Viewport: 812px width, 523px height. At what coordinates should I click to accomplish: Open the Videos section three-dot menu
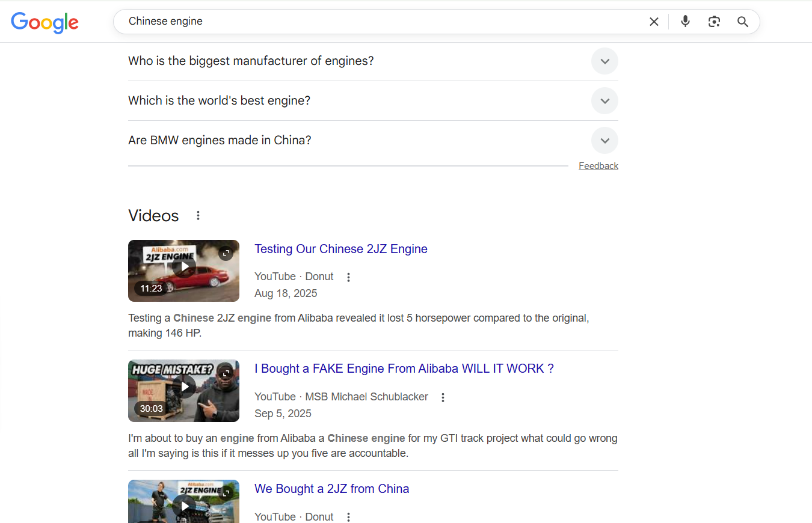click(x=198, y=215)
